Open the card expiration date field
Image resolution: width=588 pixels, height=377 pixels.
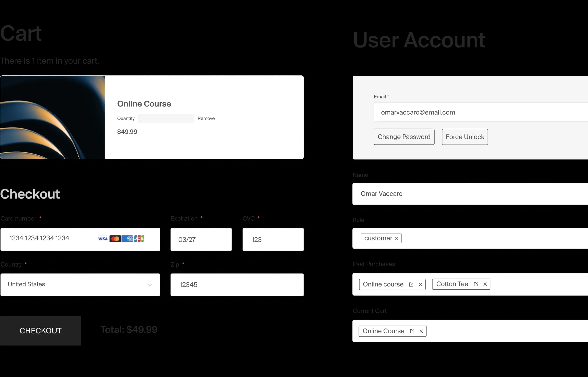click(x=201, y=239)
